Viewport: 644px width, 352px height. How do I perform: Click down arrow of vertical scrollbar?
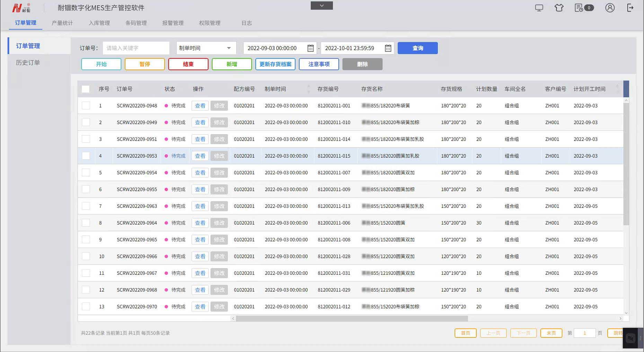point(626,313)
